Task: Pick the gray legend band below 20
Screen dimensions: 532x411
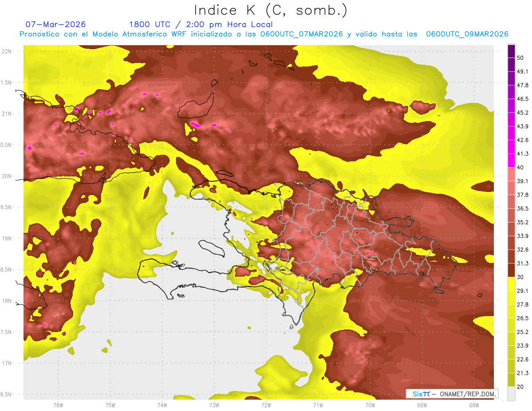Action: pos(511,394)
